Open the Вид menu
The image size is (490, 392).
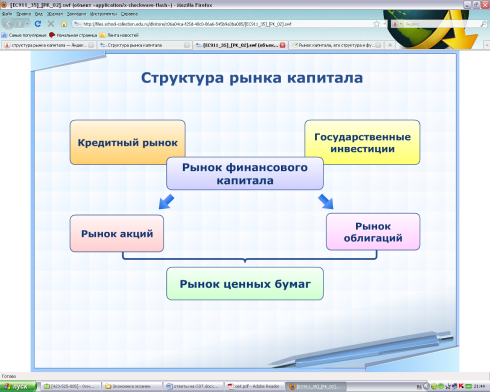[x=39, y=14]
